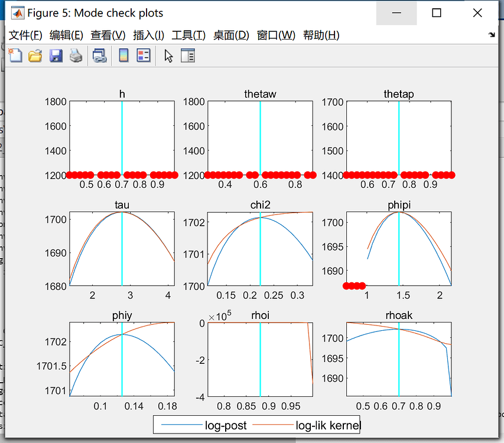
Task: Insert a colorbar from the toolbar
Action: (125, 55)
